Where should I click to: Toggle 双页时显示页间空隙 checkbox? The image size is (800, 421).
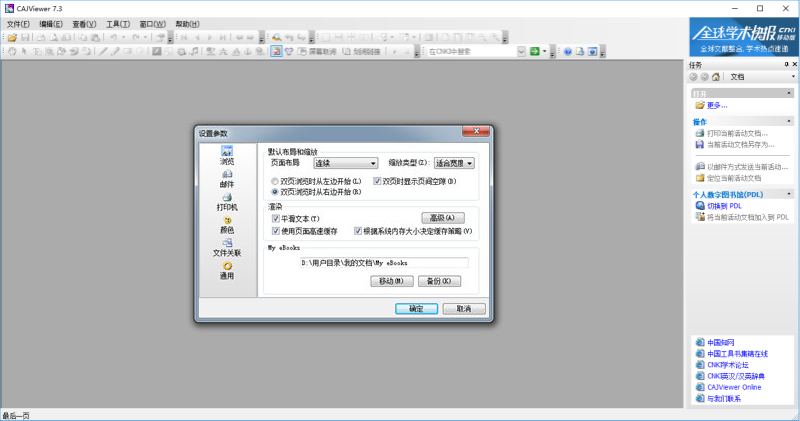pos(377,181)
